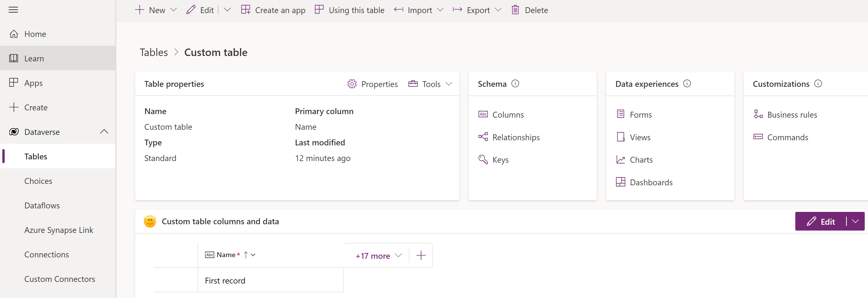
Task: Select Charts in Data experiences panel
Action: 641,160
